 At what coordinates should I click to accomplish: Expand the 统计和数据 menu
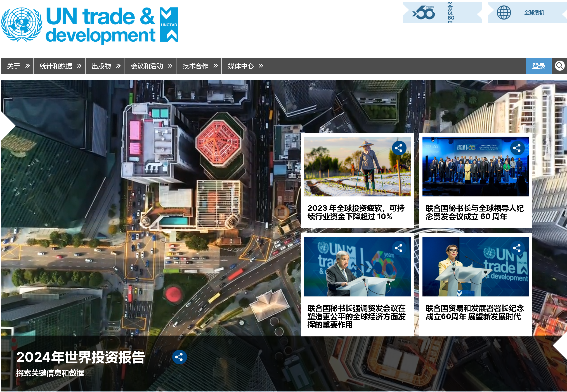60,66
